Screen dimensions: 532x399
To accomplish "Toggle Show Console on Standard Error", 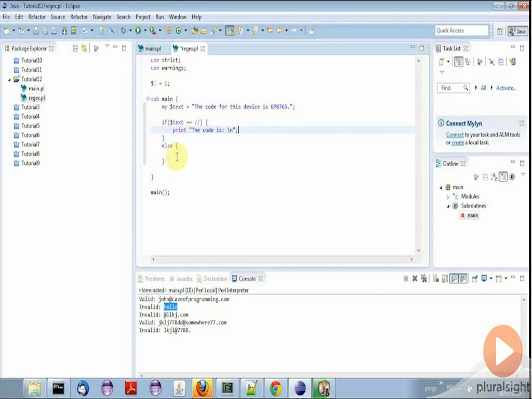I will point(463,278).
